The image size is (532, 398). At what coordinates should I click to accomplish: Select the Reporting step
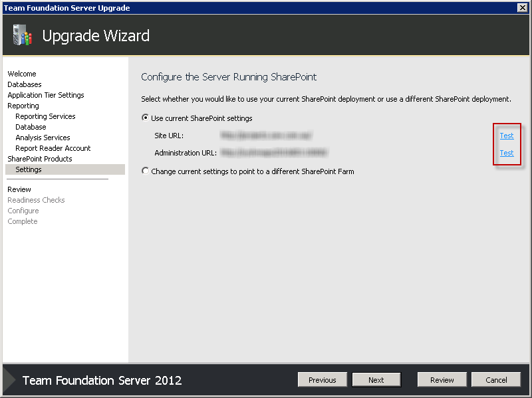(23, 106)
